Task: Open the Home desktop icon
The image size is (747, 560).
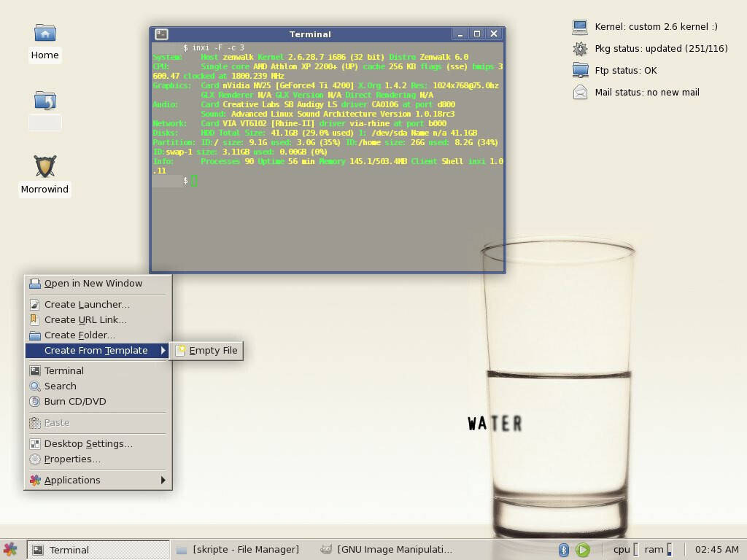Action: (x=44, y=33)
